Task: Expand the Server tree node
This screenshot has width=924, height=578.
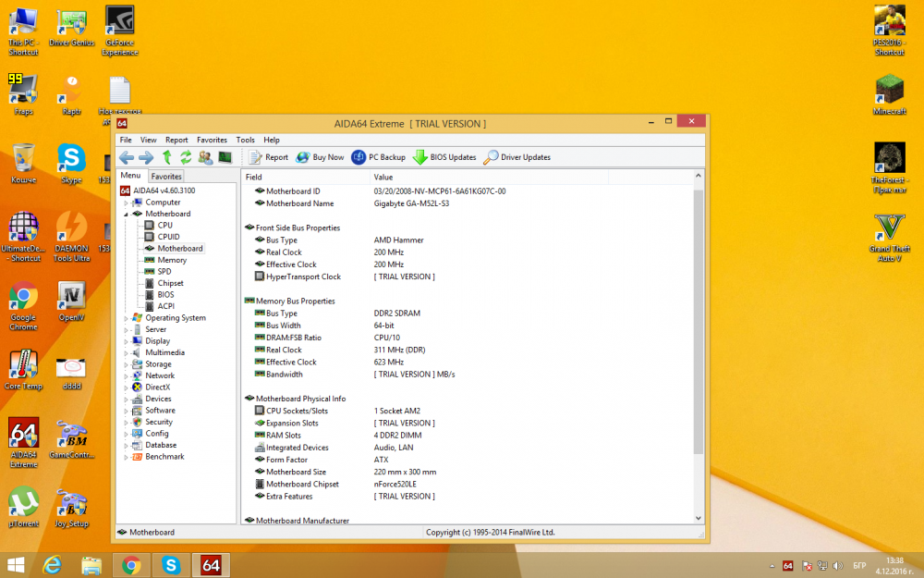Action: (126, 330)
